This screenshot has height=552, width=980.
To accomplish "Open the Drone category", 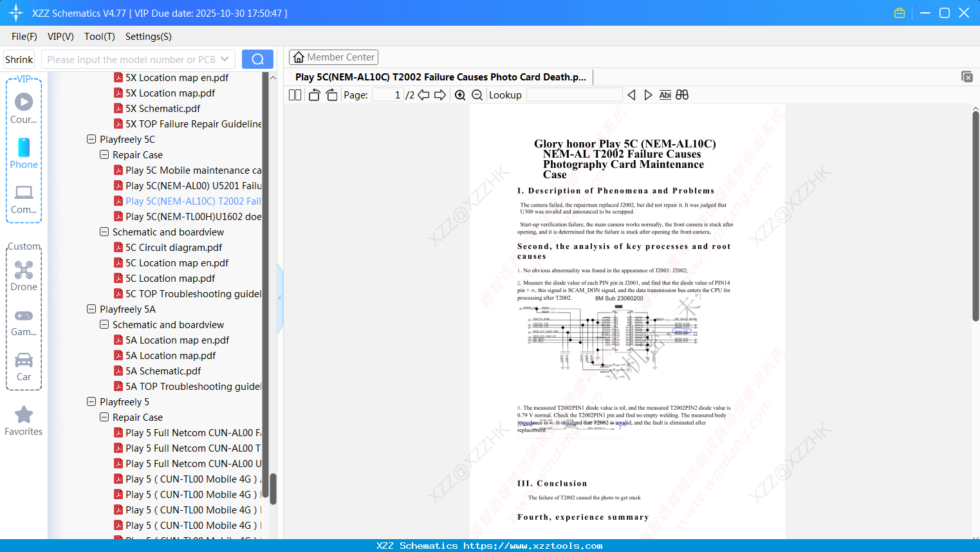I will (x=24, y=275).
